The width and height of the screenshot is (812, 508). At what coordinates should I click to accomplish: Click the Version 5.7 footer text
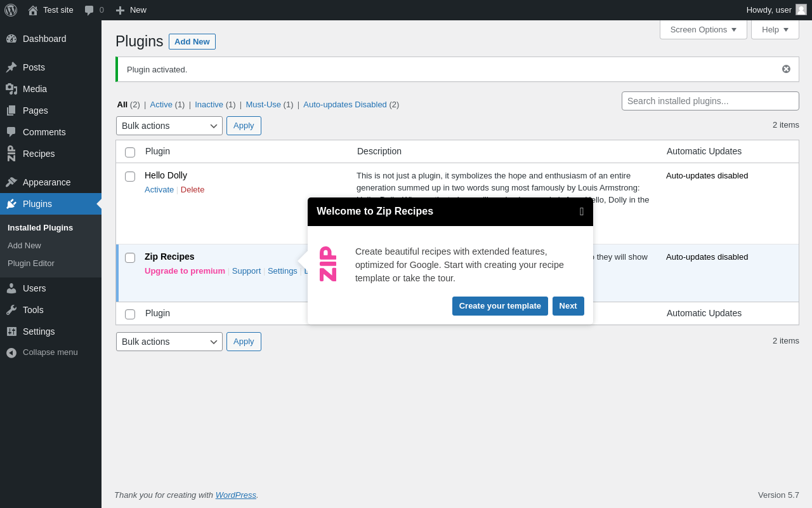pyautogui.click(x=778, y=495)
